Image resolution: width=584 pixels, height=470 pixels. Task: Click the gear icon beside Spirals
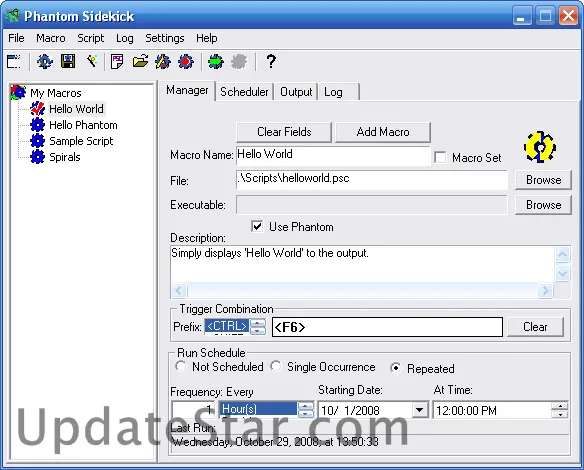click(x=38, y=157)
